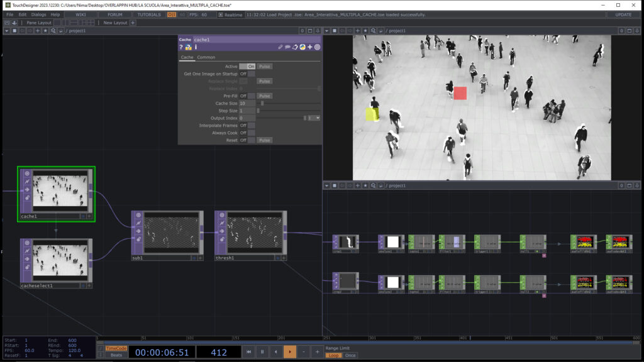Toggle the Active parameter switch

tap(247, 66)
